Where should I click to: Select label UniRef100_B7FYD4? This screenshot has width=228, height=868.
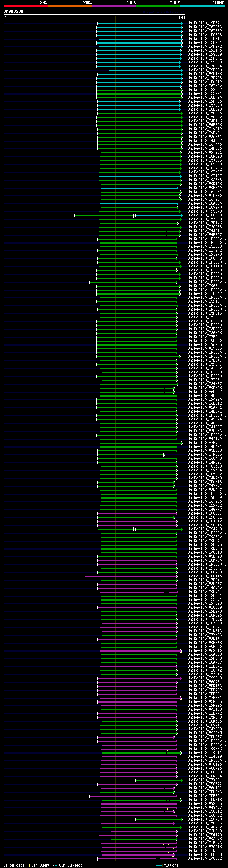(x=204, y=443)
